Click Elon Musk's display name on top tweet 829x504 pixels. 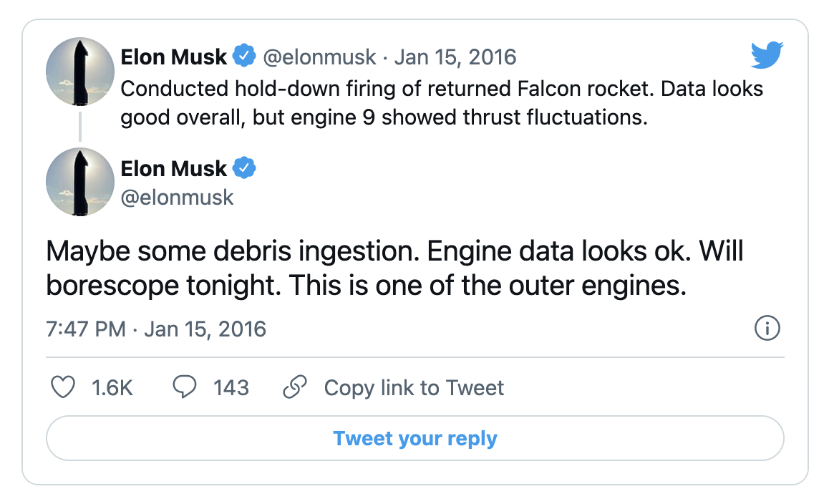pos(174,56)
